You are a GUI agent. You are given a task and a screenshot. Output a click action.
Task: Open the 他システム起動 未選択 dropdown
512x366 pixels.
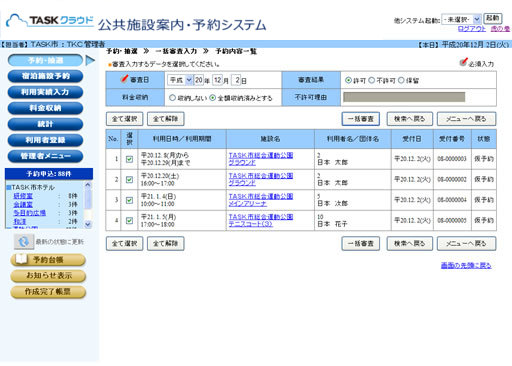coord(461,19)
